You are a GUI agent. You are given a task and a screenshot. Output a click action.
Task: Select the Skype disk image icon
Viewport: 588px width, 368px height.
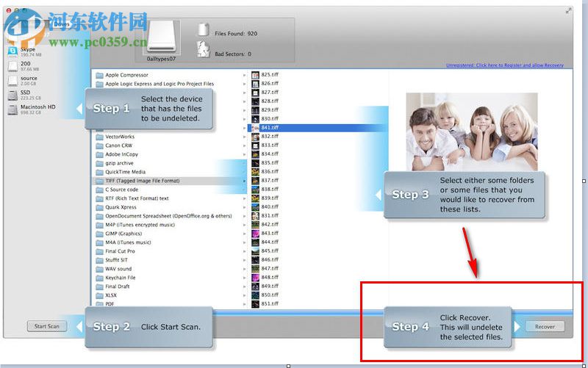pos(12,51)
